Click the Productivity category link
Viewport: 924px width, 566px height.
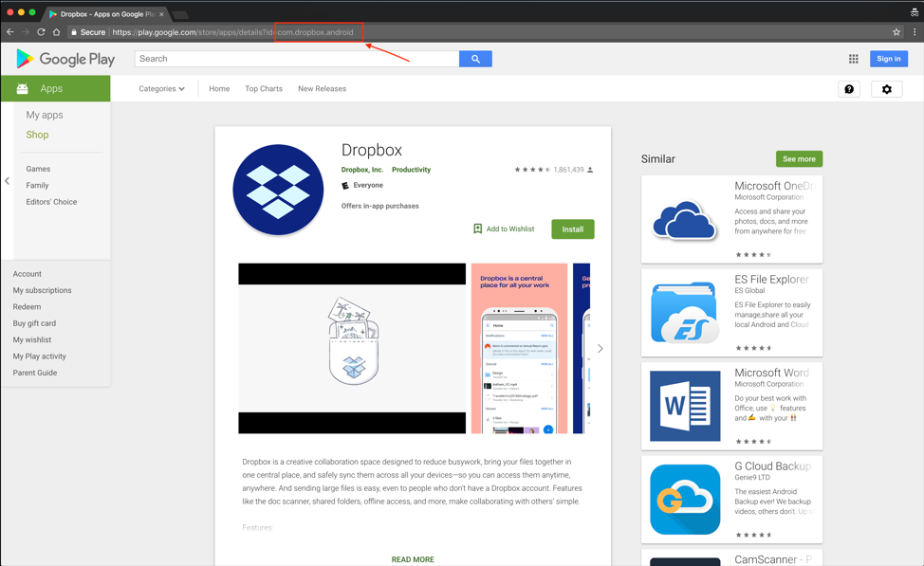[412, 170]
